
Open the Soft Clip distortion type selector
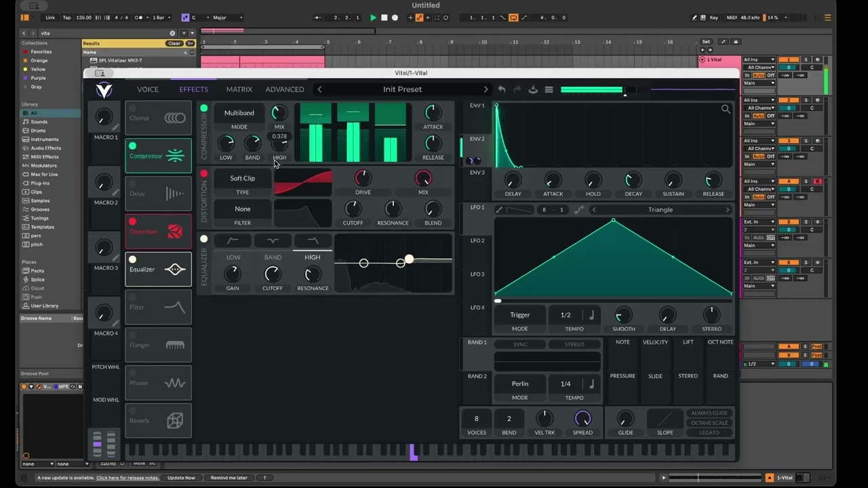(x=242, y=178)
